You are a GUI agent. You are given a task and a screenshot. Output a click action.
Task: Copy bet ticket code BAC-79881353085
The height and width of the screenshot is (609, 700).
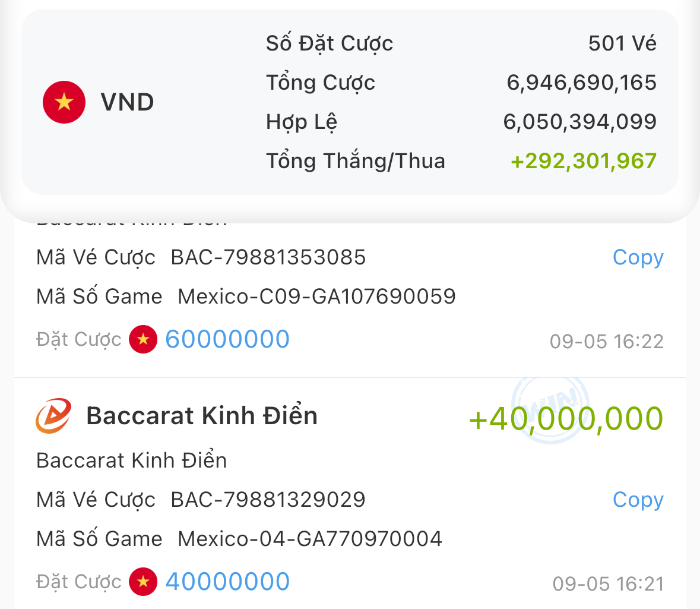click(638, 257)
